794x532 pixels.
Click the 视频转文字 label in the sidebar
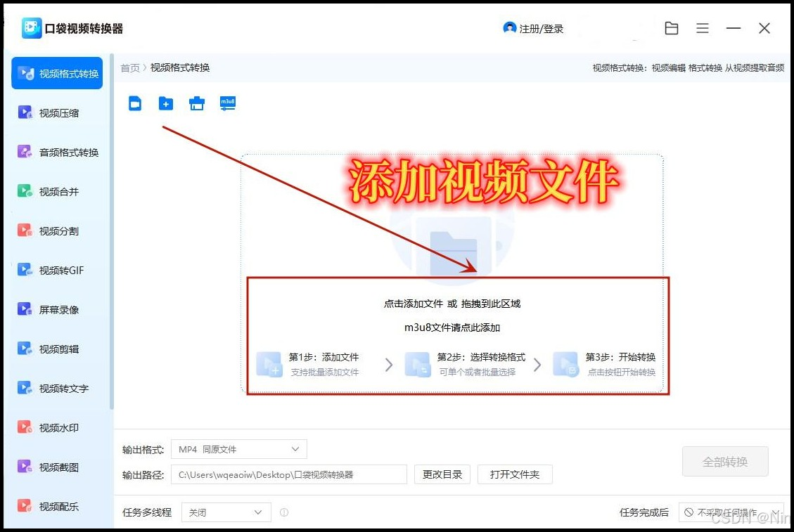[x=64, y=389]
